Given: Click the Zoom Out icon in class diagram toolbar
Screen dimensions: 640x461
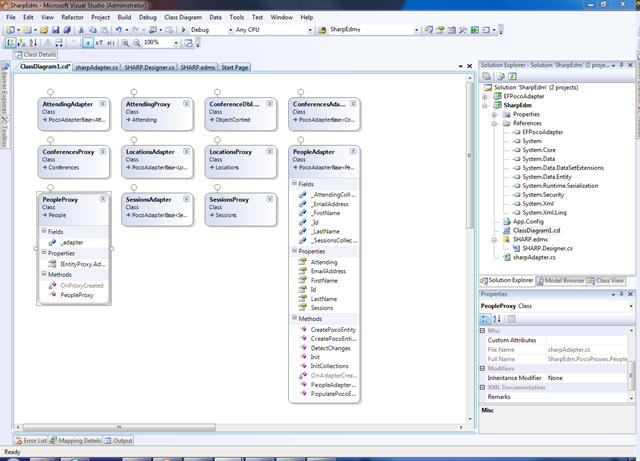Looking at the screenshot, I should [137, 43].
